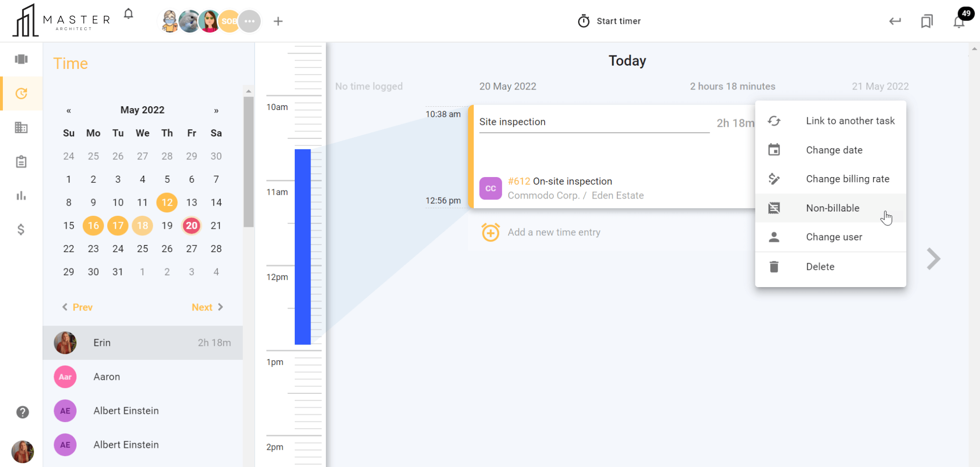Select Erin in the user list

pos(143,343)
